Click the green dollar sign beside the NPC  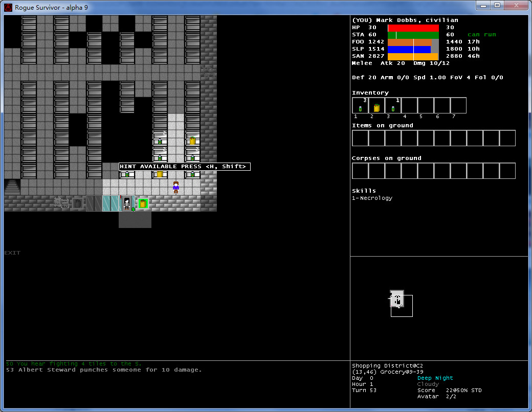[x=134, y=210]
